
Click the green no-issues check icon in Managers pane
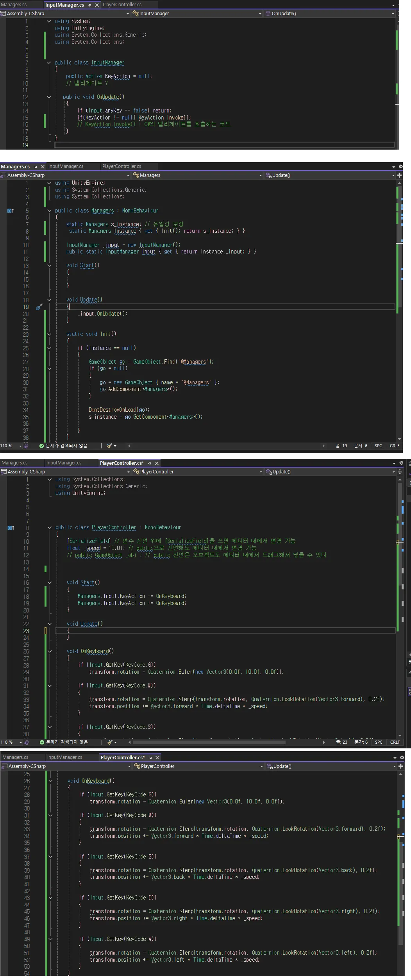point(41,446)
